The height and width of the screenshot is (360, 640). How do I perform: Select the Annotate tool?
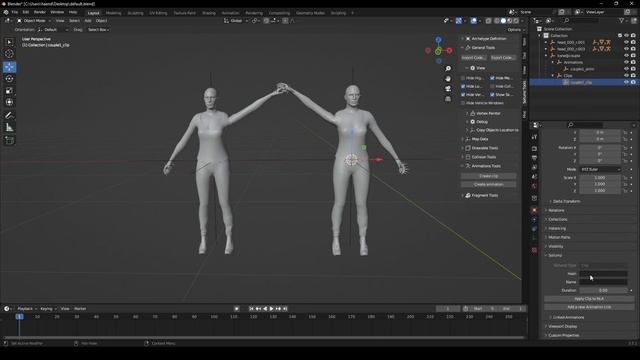[9, 116]
